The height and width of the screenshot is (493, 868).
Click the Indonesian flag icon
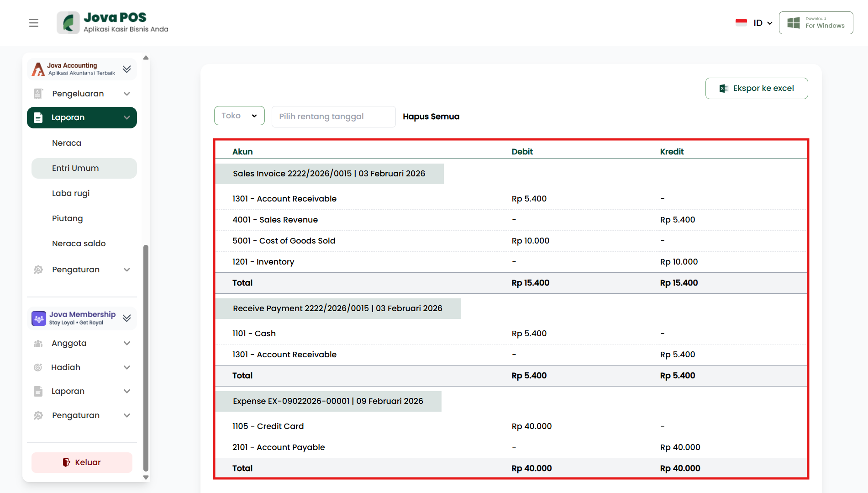[x=741, y=23]
